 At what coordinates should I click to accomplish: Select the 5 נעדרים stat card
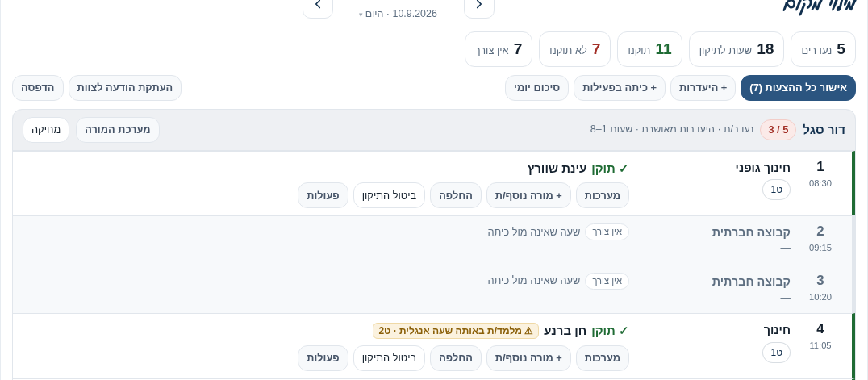823,49
